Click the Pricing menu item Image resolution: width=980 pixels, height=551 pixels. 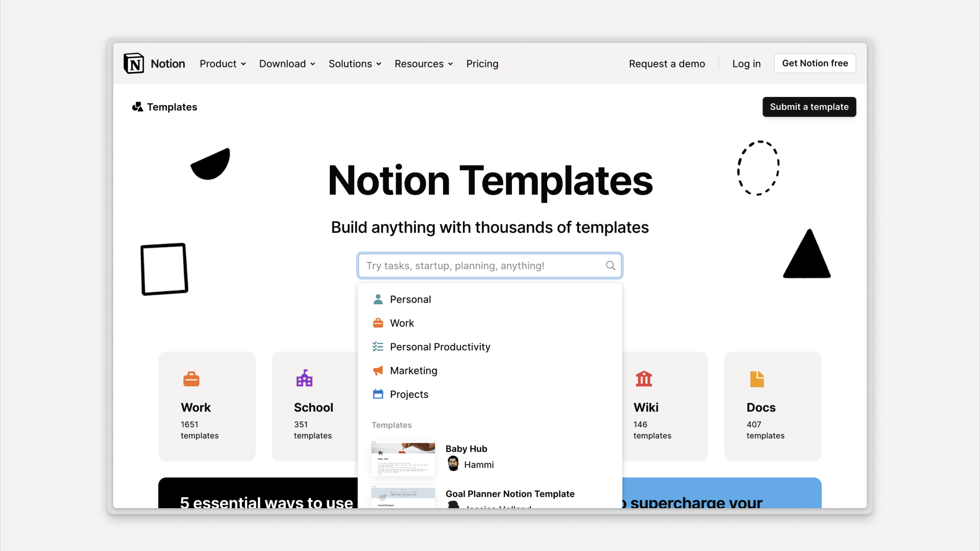pyautogui.click(x=482, y=63)
